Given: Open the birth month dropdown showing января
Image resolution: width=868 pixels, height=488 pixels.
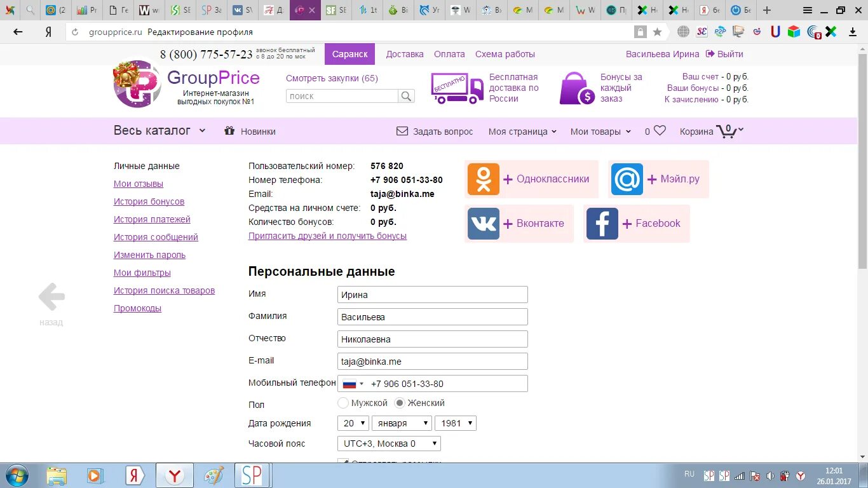Looking at the screenshot, I should [401, 423].
